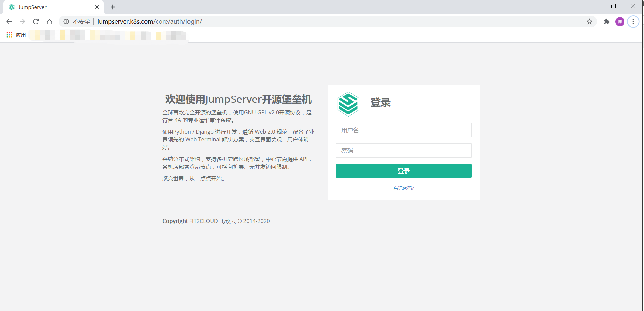Minimize the browser window
The height and width of the screenshot is (311, 644).
tap(594, 6)
